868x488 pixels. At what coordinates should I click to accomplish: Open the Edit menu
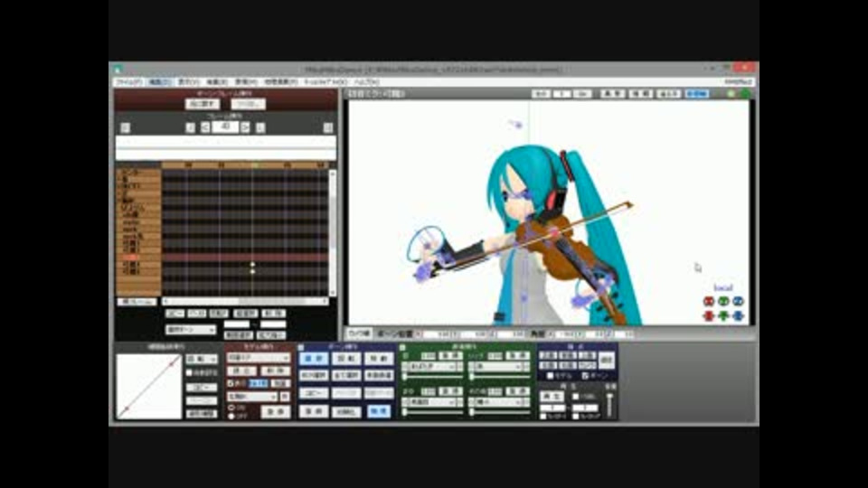161,82
